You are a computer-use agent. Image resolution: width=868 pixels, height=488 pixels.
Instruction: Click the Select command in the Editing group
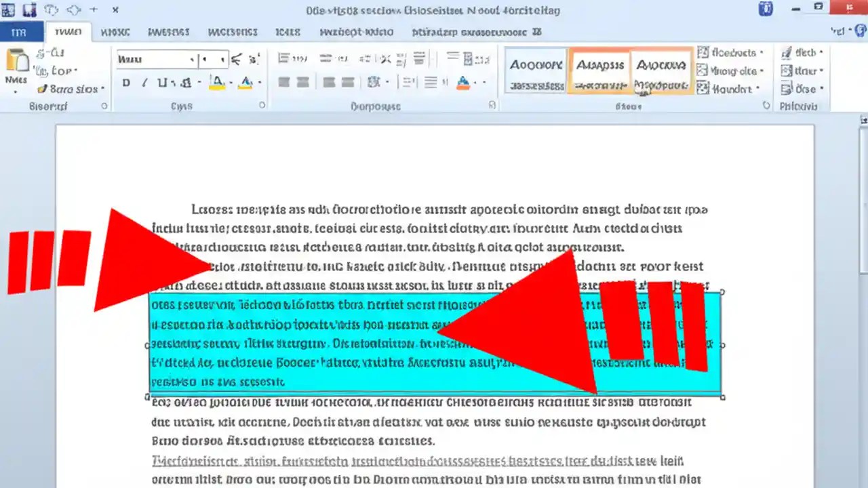point(799,89)
